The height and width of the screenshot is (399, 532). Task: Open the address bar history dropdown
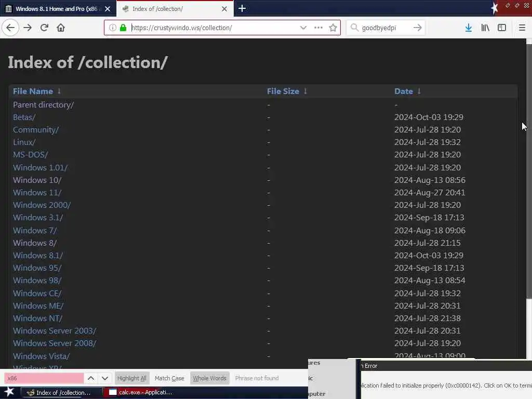point(303,28)
